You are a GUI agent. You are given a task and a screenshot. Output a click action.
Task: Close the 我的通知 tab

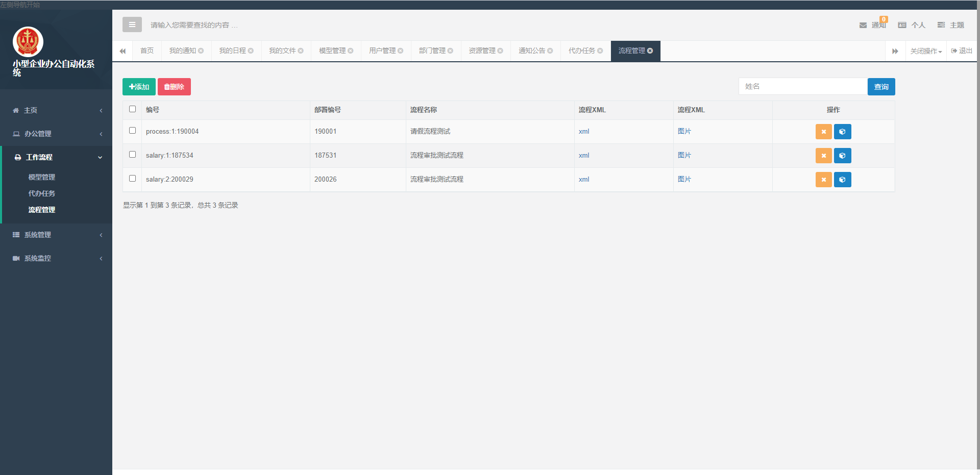tap(201, 51)
